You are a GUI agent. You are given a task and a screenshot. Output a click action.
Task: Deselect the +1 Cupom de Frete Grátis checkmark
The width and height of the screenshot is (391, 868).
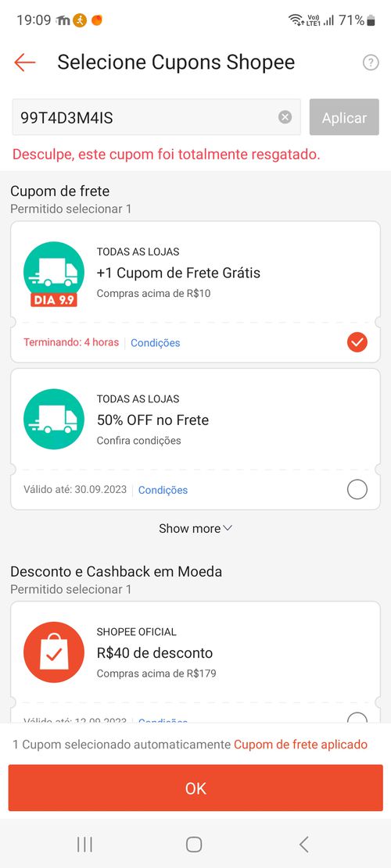pos(357,342)
